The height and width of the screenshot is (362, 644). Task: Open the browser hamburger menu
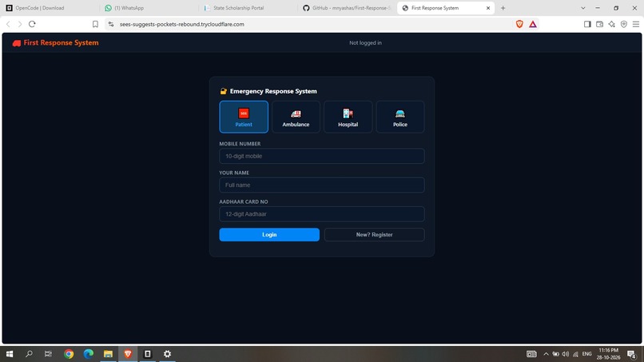click(x=636, y=24)
